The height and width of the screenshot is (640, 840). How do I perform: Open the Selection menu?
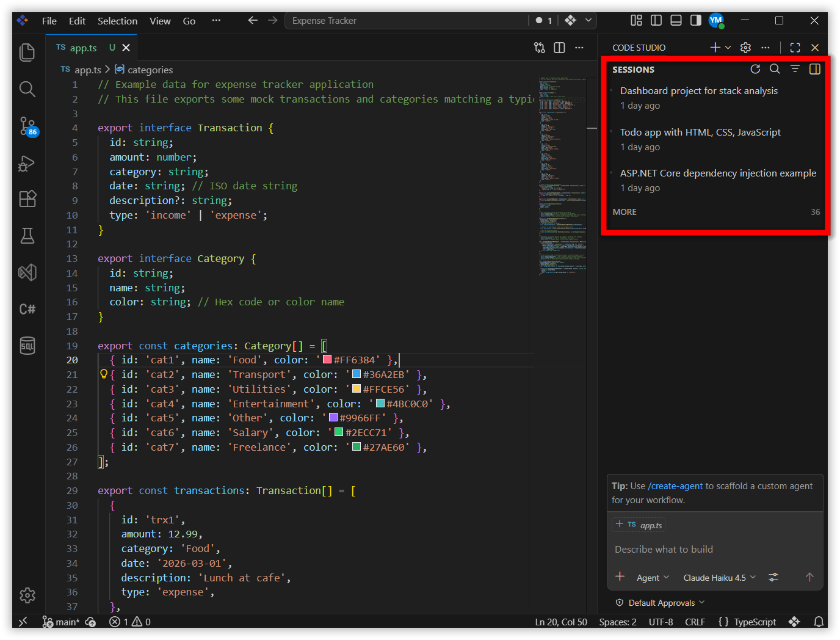pyautogui.click(x=117, y=21)
